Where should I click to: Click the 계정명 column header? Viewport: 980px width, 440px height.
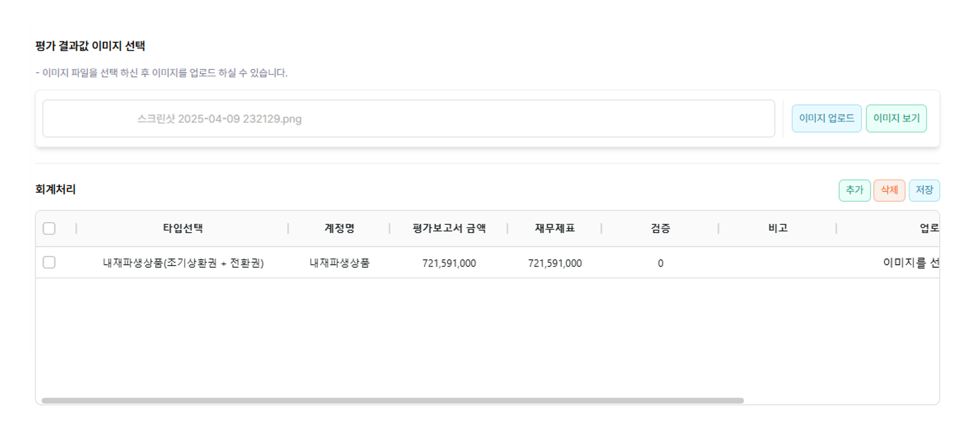coord(339,228)
